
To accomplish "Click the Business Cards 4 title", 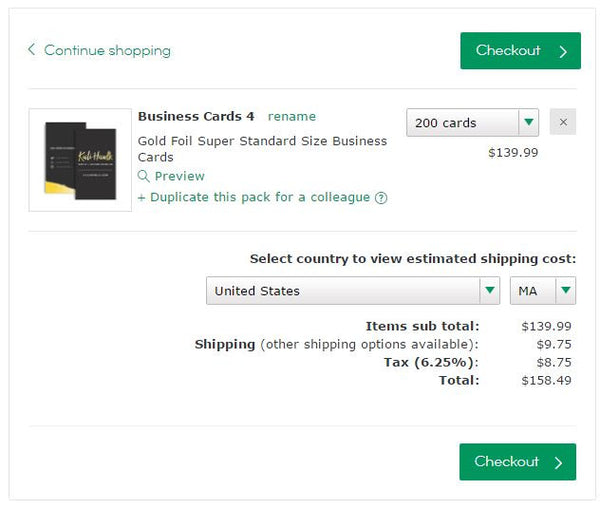I will 196,117.
